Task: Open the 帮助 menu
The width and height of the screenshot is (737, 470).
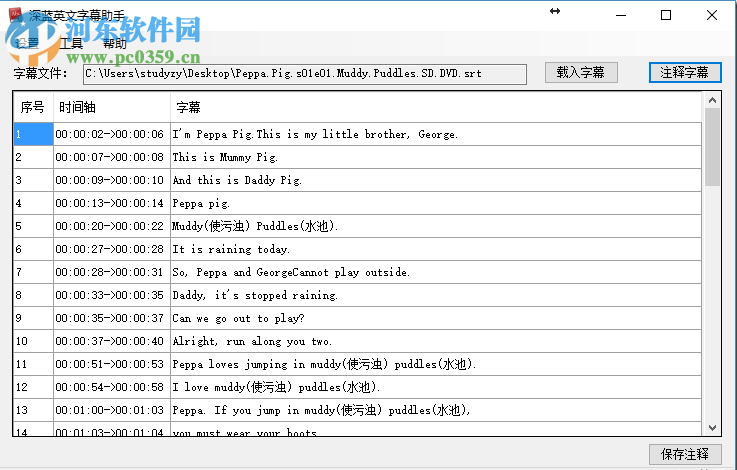Action: [115, 43]
